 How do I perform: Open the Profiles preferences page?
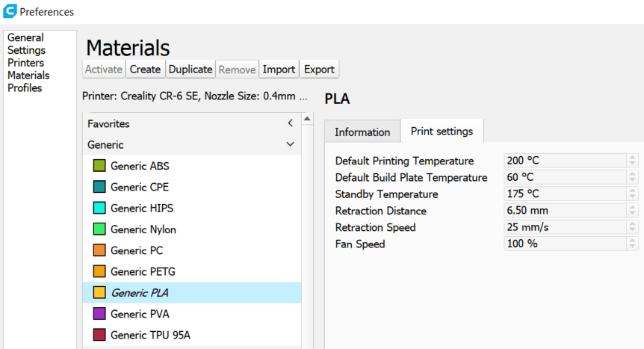25,88
